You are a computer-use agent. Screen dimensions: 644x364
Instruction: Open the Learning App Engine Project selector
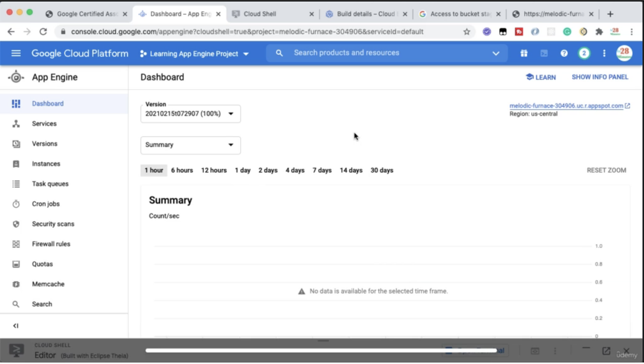[194, 54]
